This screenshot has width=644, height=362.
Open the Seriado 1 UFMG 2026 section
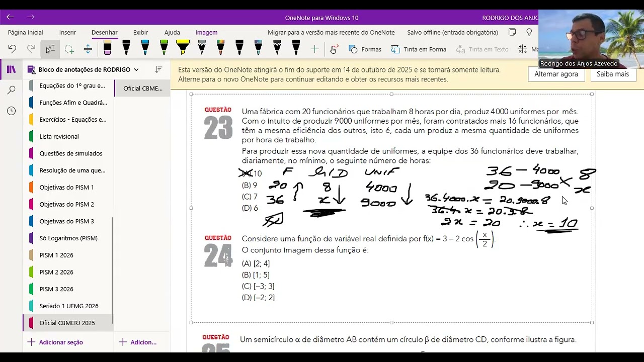tap(68, 306)
